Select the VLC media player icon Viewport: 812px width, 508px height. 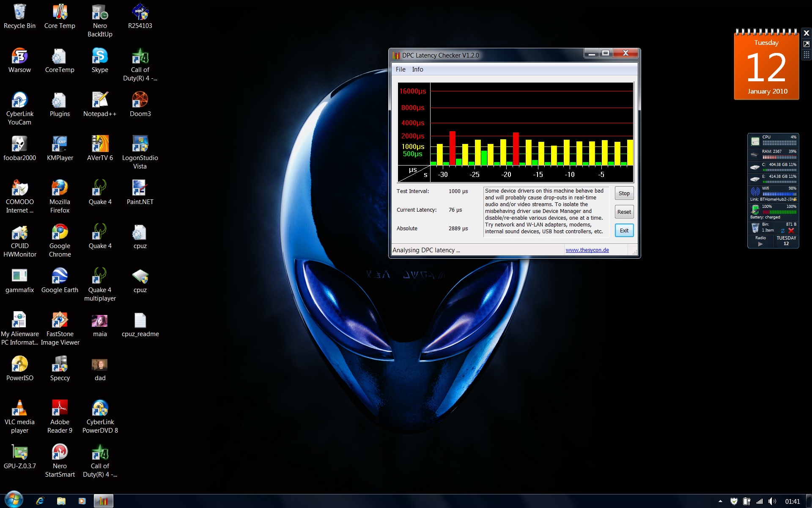(x=19, y=417)
